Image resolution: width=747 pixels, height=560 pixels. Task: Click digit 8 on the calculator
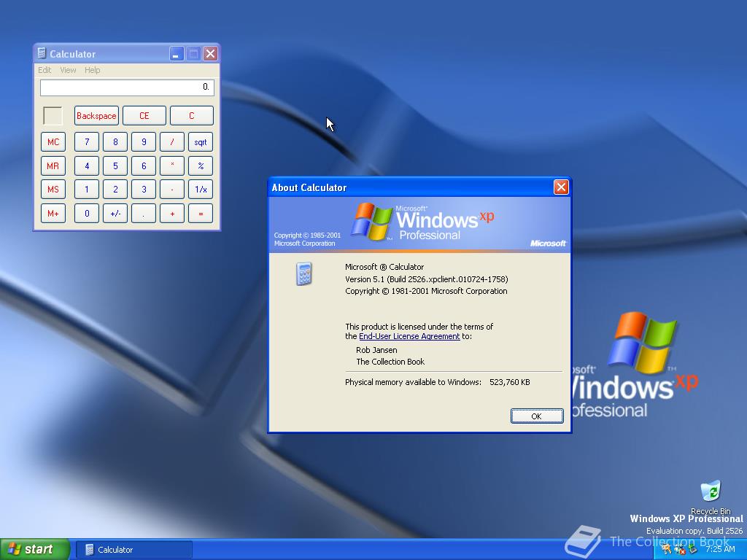pos(115,142)
